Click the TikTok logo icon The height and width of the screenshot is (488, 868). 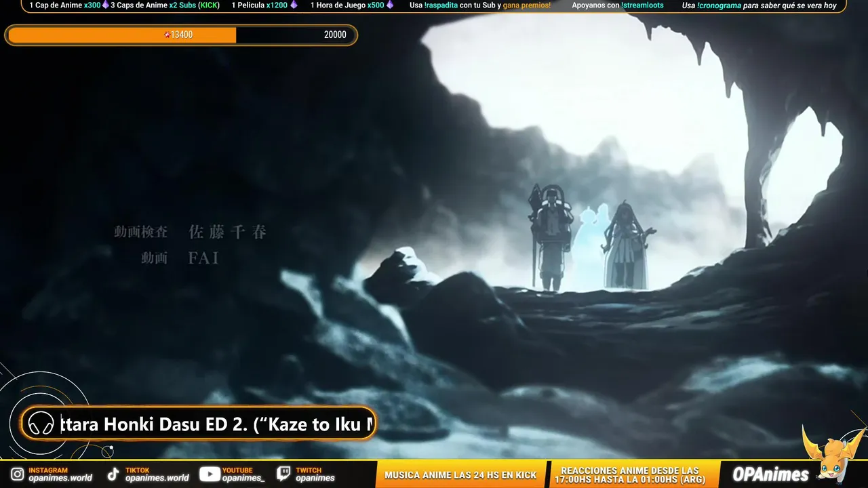pos(114,474)
